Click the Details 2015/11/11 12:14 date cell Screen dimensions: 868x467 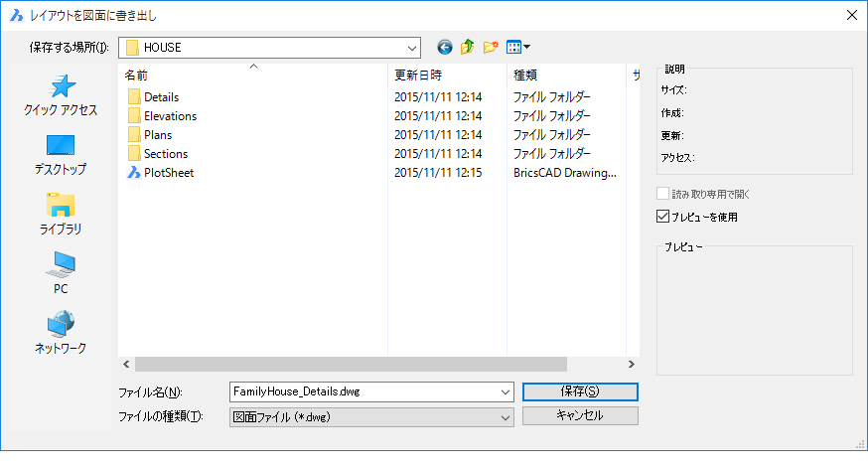(438, 97)
